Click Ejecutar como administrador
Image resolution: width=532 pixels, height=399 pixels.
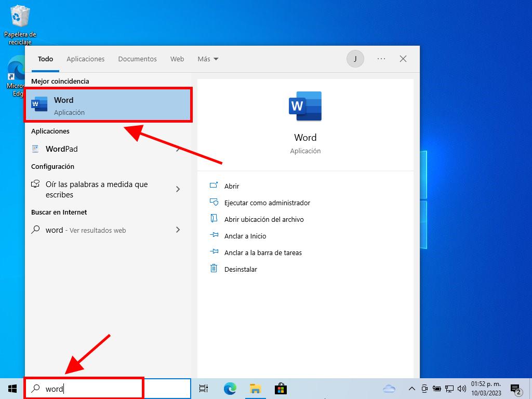coord(267,203)
